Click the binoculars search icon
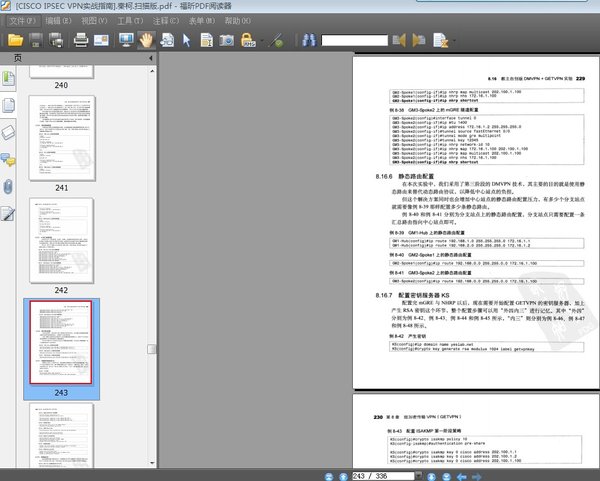This screenshot has width=600, height=481. (309, 40)
